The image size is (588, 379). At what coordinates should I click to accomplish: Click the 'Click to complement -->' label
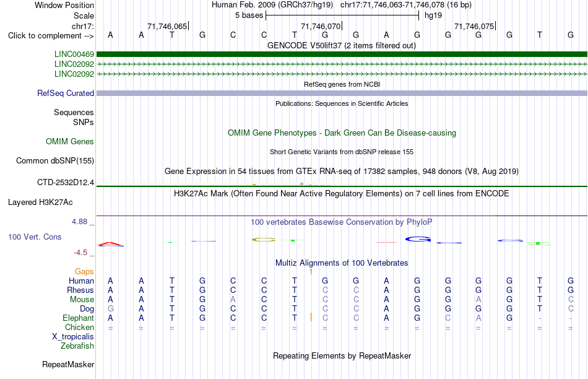[x=51, y=36]
